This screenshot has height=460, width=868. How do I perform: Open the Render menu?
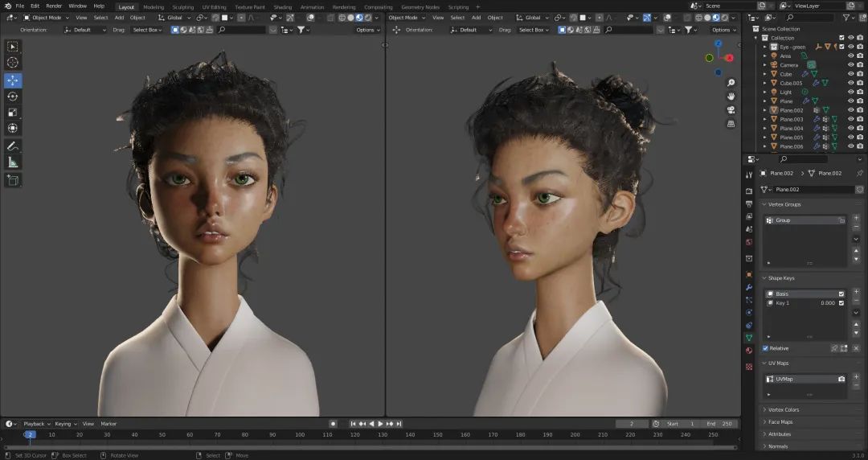click(54, 6)
